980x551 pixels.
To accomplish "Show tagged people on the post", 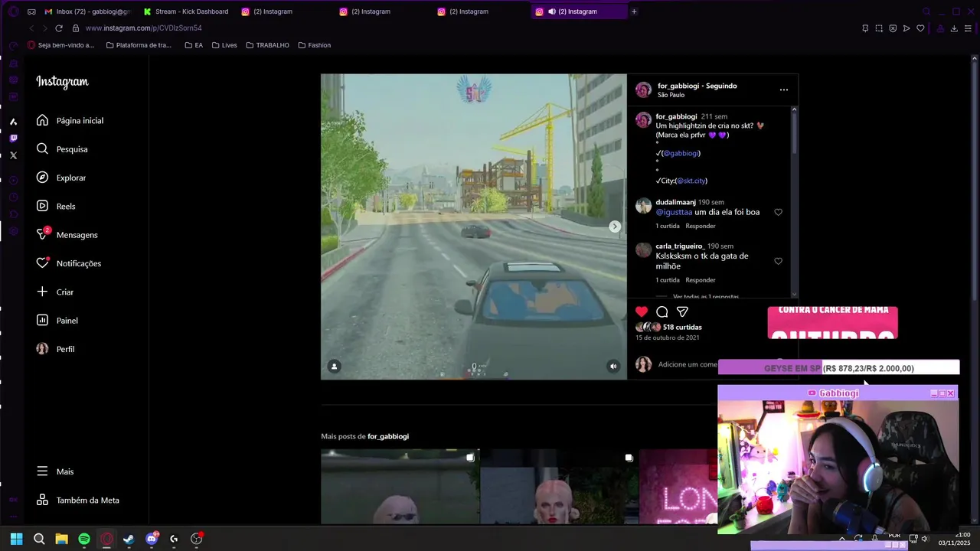I will pos(334,367).
